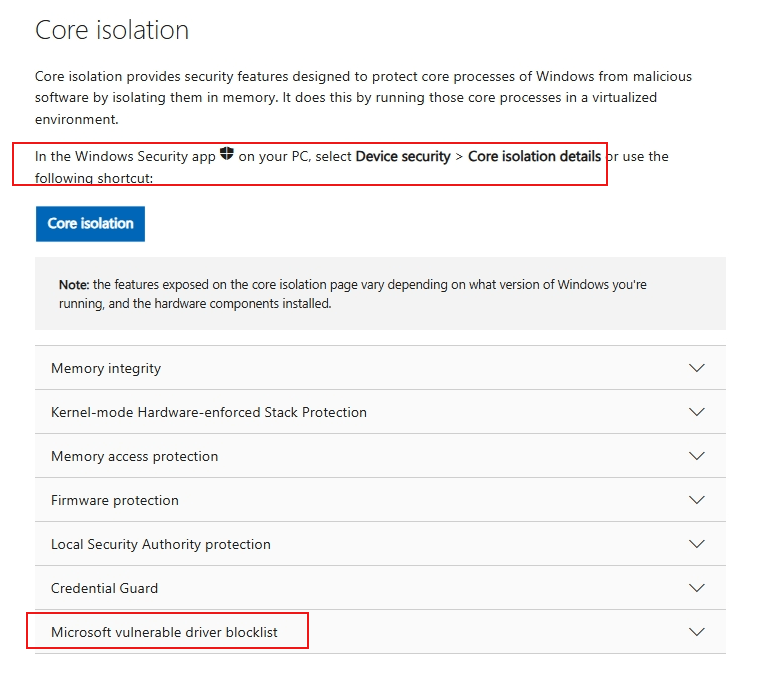Viewport: 759px width, 677px height.
Task: Click the Core isolation page heading
Action: click(x=112, y=30)
